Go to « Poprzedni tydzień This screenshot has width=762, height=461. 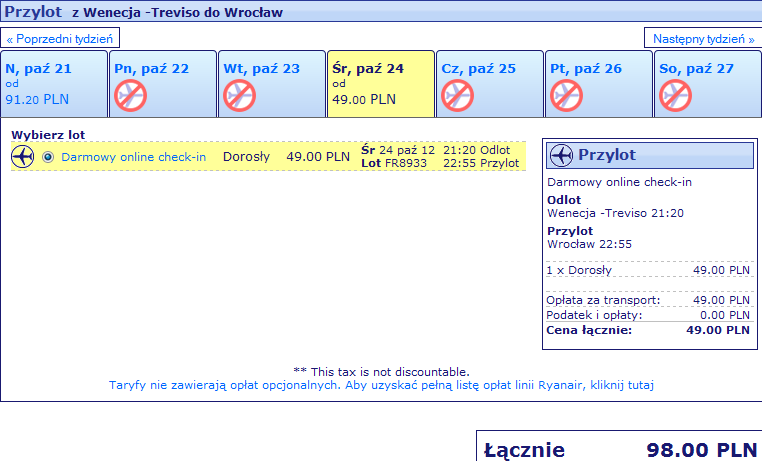pos(62,38)
